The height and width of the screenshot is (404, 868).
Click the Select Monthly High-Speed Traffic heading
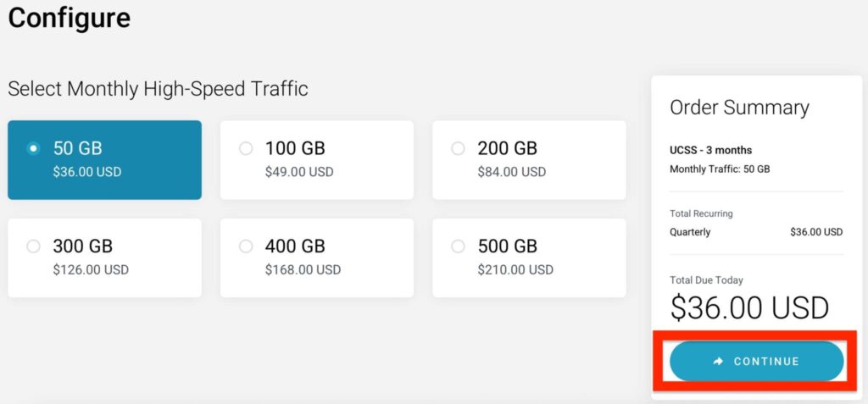(x=158, y=88)
